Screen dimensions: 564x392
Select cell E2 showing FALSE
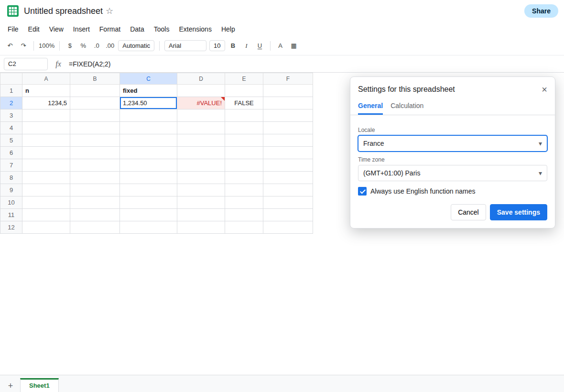tap(244, 103)
